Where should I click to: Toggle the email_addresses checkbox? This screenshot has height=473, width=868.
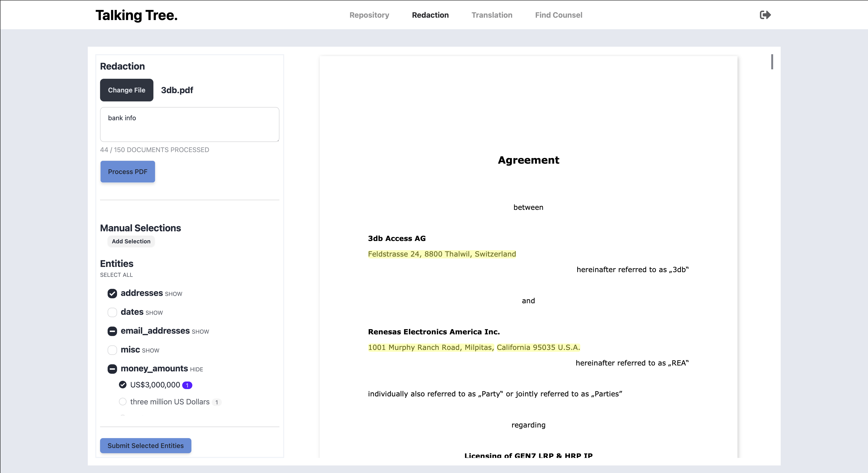point(112,331)
